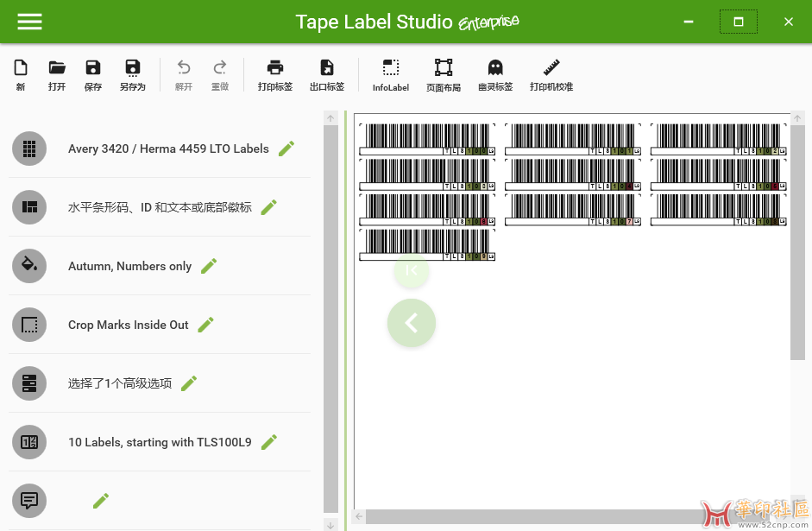The width and height of the screenshot is (812, 531).
Task: Edit the Autumn, Numbers only color scheme
Action: pyautogui.click(x=209, y=266)
